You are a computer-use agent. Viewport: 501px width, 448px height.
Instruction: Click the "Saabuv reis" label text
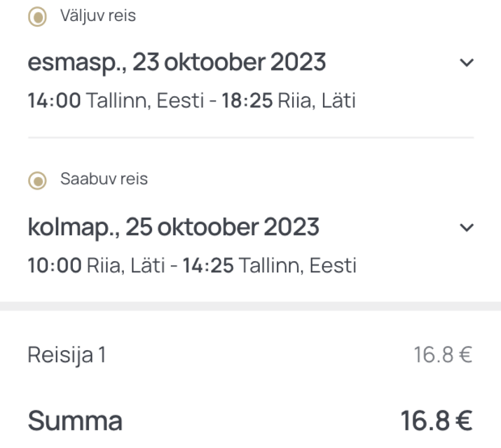click(104, 179)
